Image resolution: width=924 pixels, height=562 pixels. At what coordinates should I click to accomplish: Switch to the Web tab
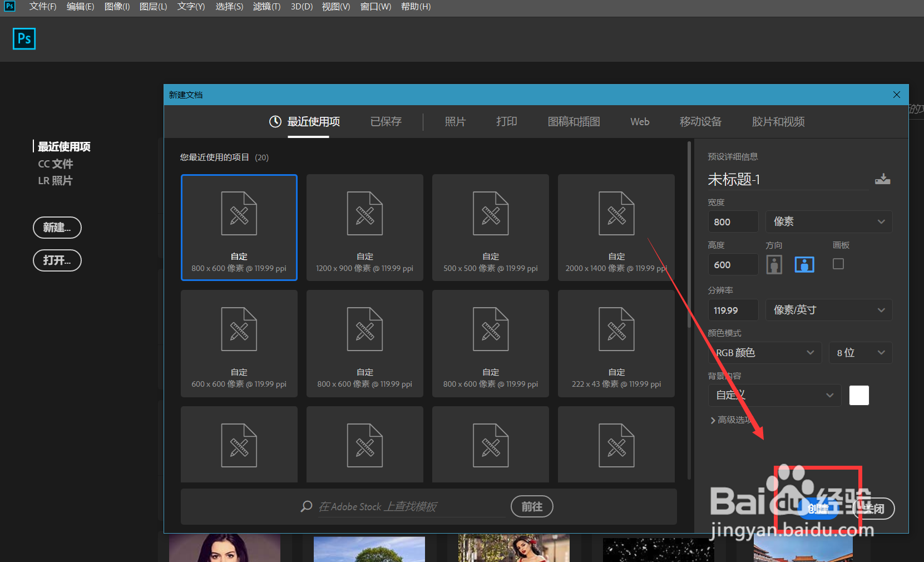(640, 121)
